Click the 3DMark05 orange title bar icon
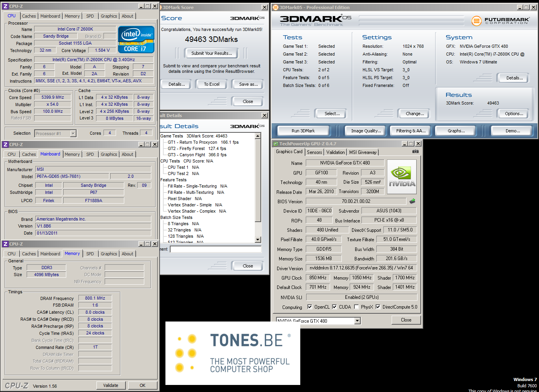539x392 pixels. coord(276,7)
